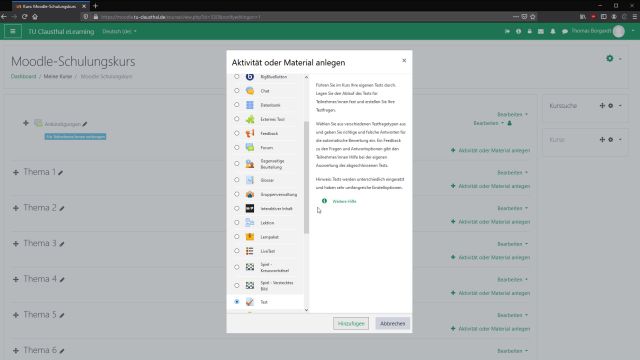Select the Test radio button
This screenshot has height=360, width=640.
tap(237, 302)
